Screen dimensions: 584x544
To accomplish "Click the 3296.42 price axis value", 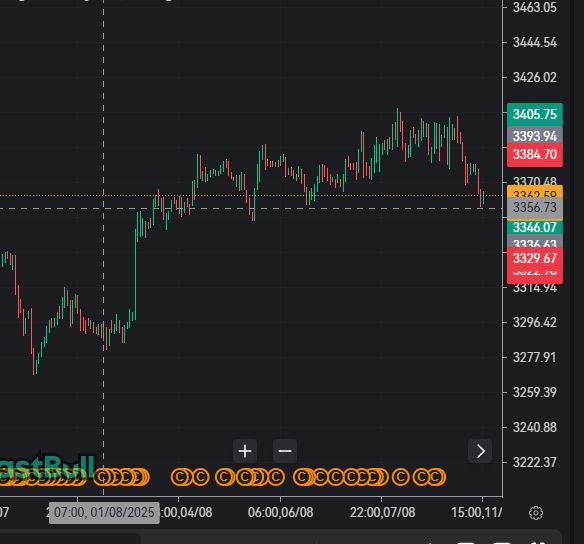I will tap(535, 322).
